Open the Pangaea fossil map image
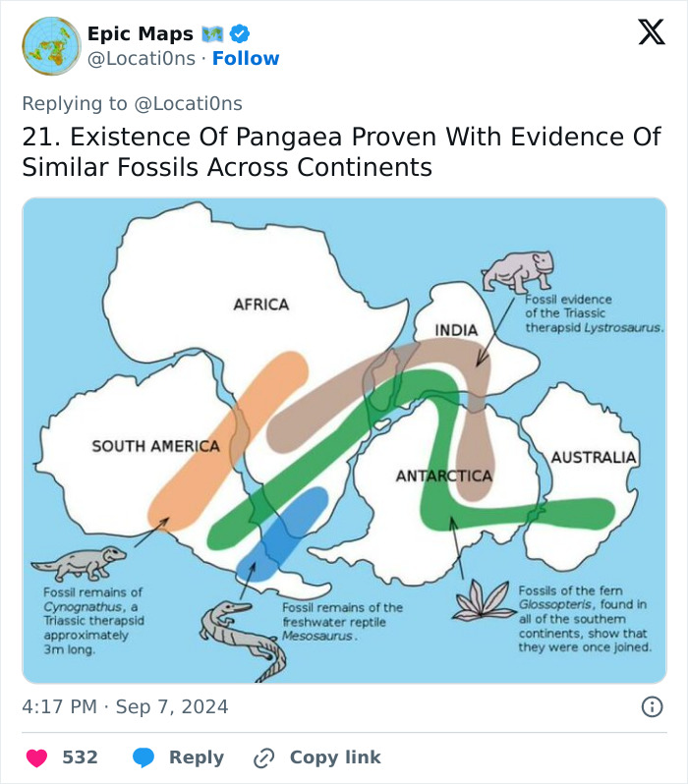The width and height of the screenshot is (688, 784). click(344, 440)
